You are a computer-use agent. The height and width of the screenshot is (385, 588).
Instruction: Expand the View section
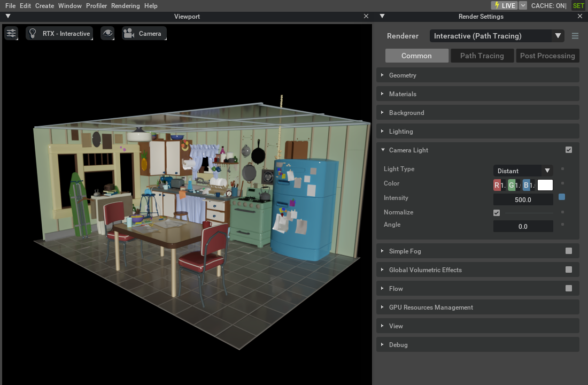(x=477, y=326)
